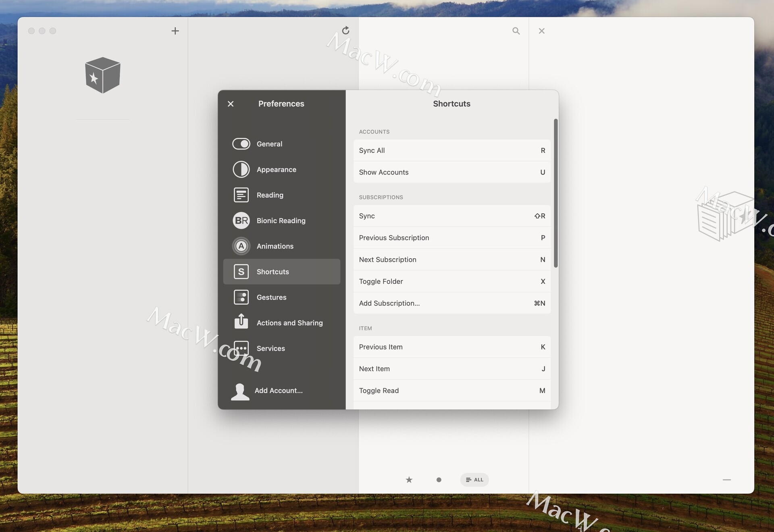The width and height of the screenshot is (774, 532).
Task: Click the plus button to add a subscription
Action: pyautogui.click(x=175, y=31)
